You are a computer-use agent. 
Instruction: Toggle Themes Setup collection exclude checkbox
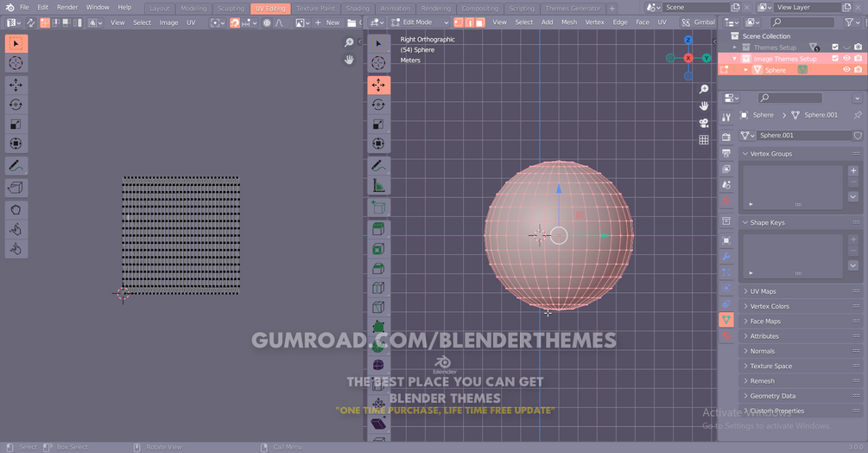coord(835,47)
